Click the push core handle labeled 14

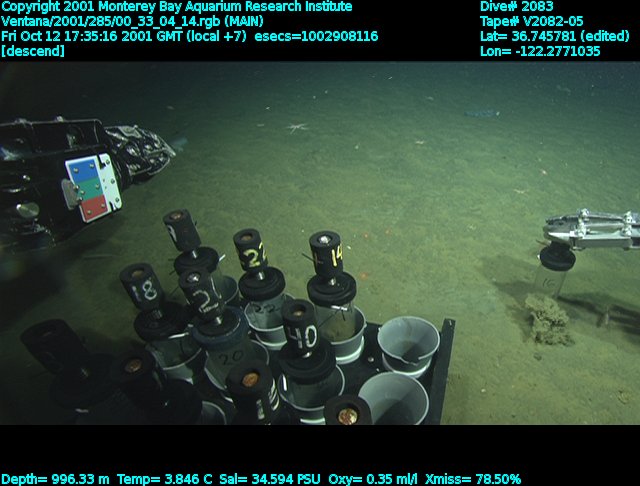(327, 252)
